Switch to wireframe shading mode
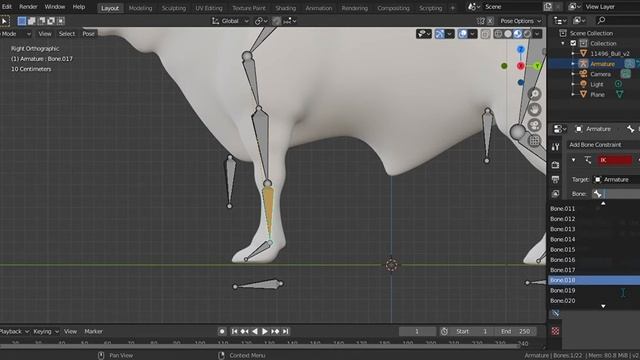The image size is (640, 360). pyautogui.click(x=498, y=34)
